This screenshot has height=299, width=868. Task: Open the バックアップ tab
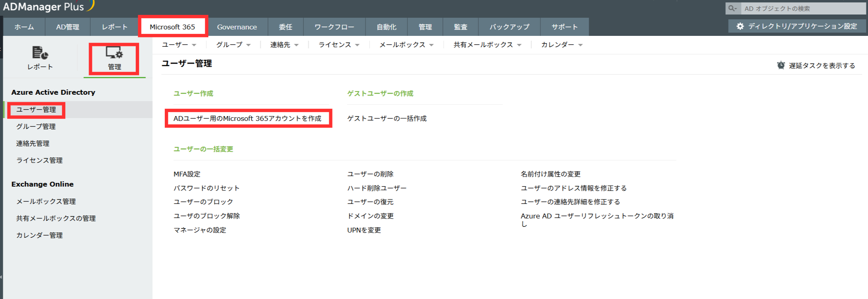coord(509,27)
